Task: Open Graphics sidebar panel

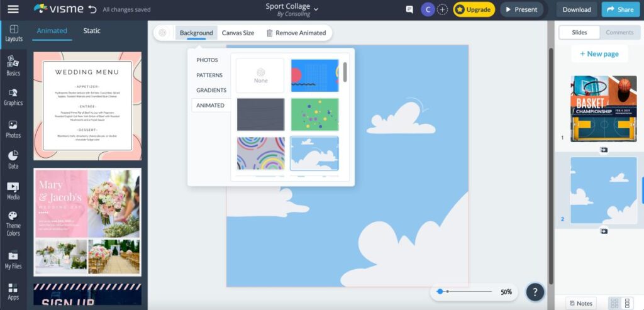Action: 13,97
